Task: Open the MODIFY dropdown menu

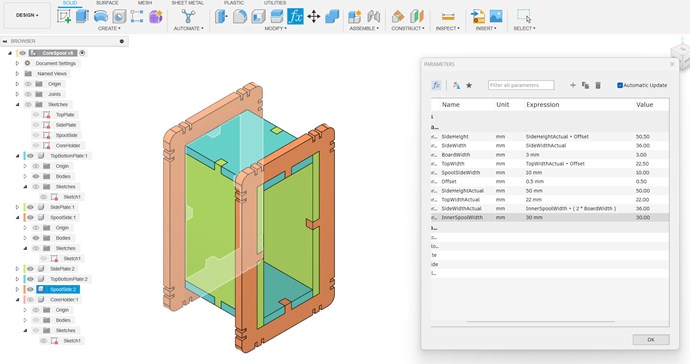Action: [x=275, y=28]
